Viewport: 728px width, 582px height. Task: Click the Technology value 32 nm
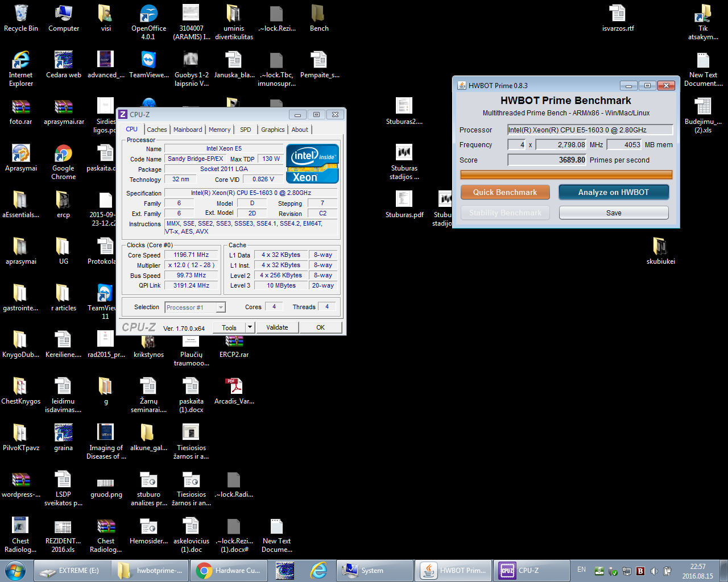pos(181,179)
